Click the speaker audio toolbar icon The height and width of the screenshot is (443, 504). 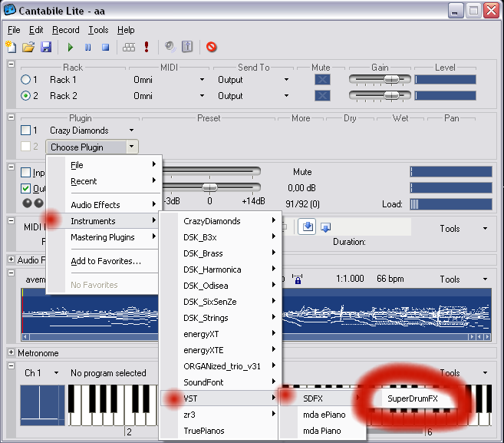click(x=170, y=47)
